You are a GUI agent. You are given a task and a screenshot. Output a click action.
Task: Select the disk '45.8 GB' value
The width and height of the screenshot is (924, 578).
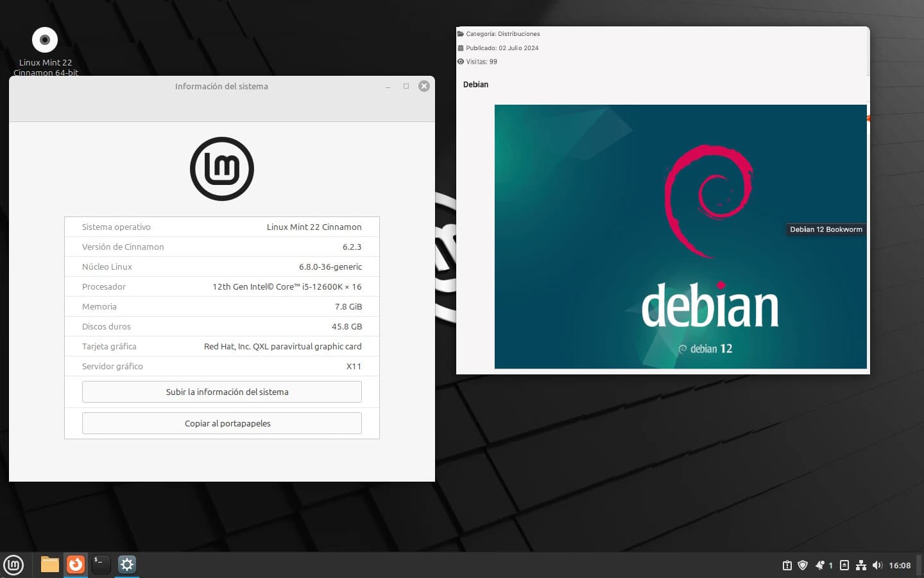[x=346, y=326]
